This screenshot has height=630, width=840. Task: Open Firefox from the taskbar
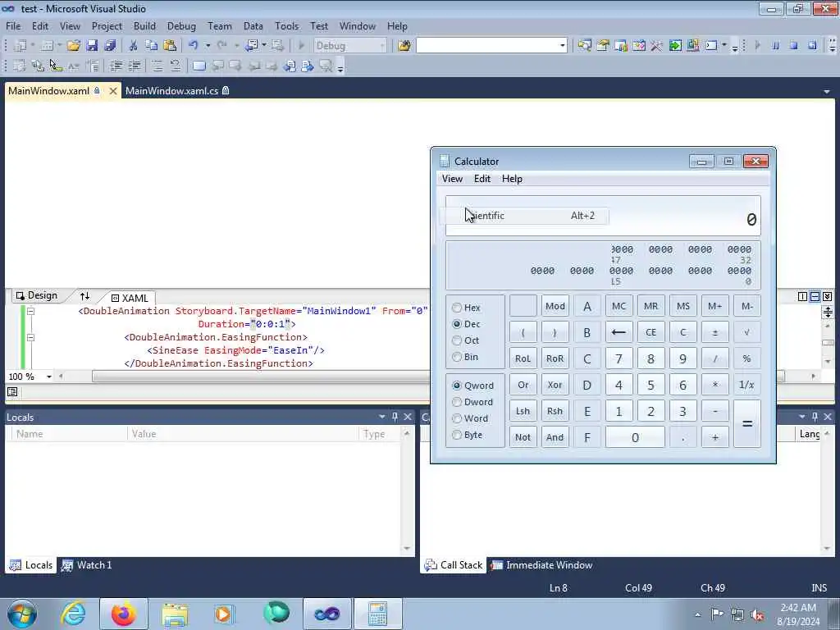click(x=123, y=614)
